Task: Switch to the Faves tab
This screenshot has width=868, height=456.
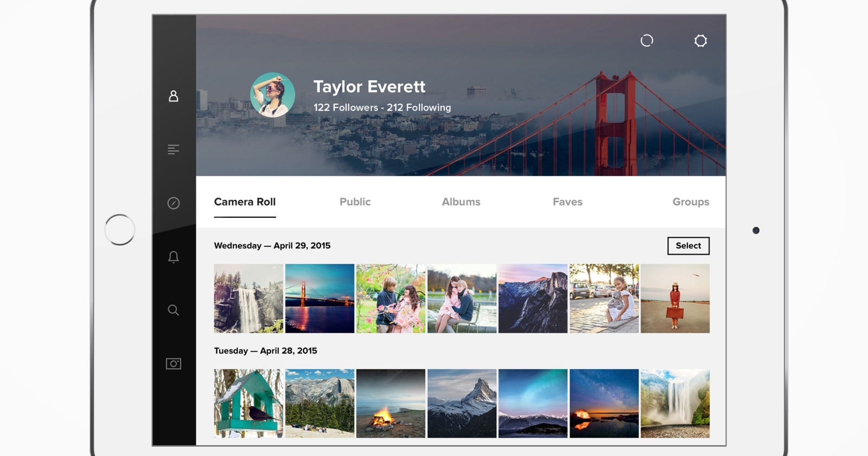Action: [567, 202]
